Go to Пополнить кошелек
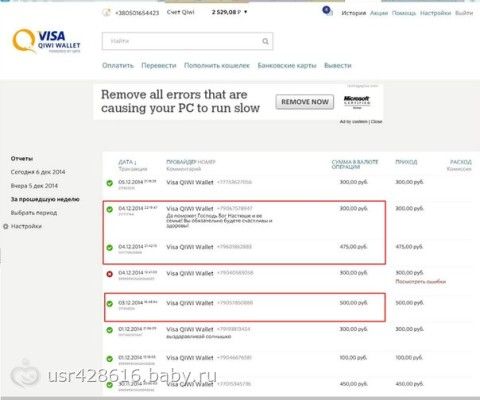This screenshot has height=400, width=480. click(x=217, y=66)
